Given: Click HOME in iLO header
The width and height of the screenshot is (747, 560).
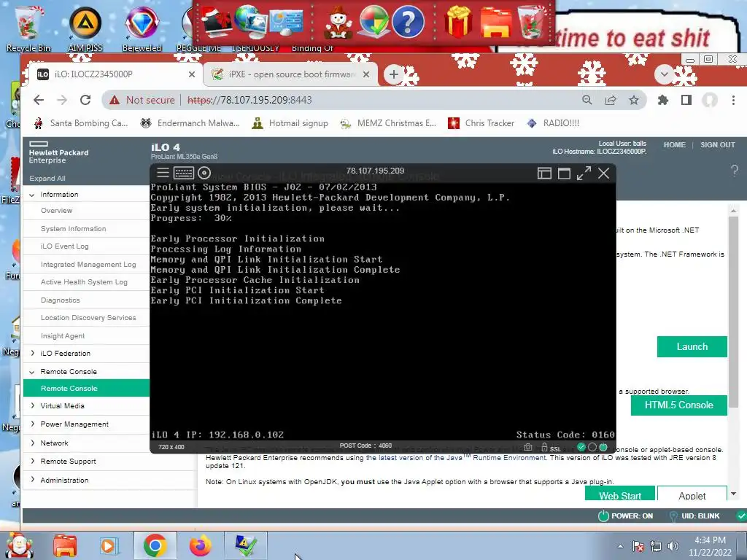Looking at the screenshot, I should click(675, 145).
